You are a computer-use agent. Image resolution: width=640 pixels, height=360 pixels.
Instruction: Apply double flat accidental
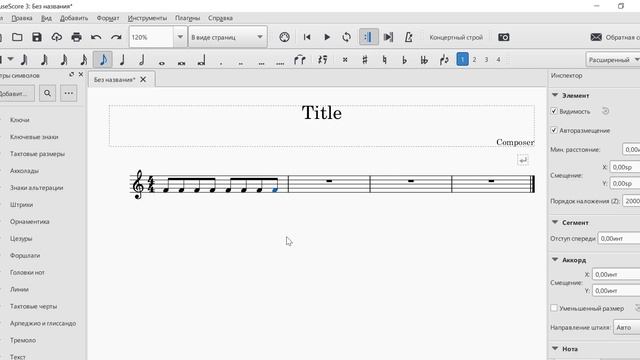pyautogui.click(x=424, y=60)
